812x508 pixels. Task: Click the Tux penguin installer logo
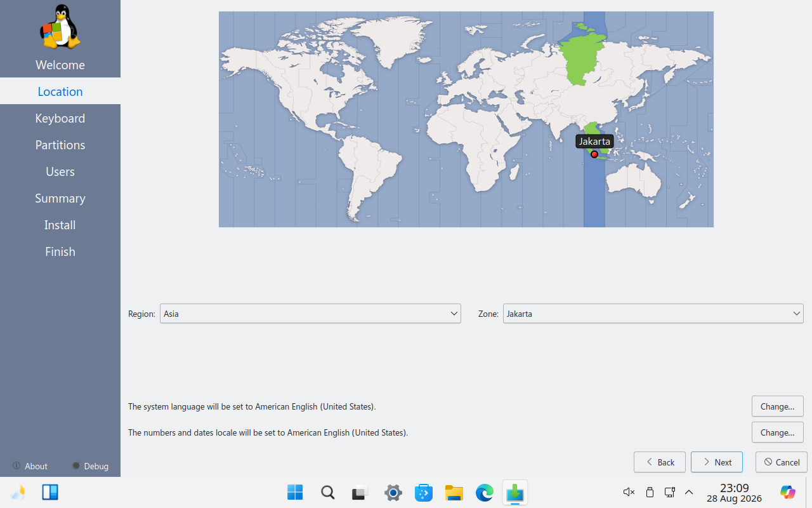click(60, 27)
